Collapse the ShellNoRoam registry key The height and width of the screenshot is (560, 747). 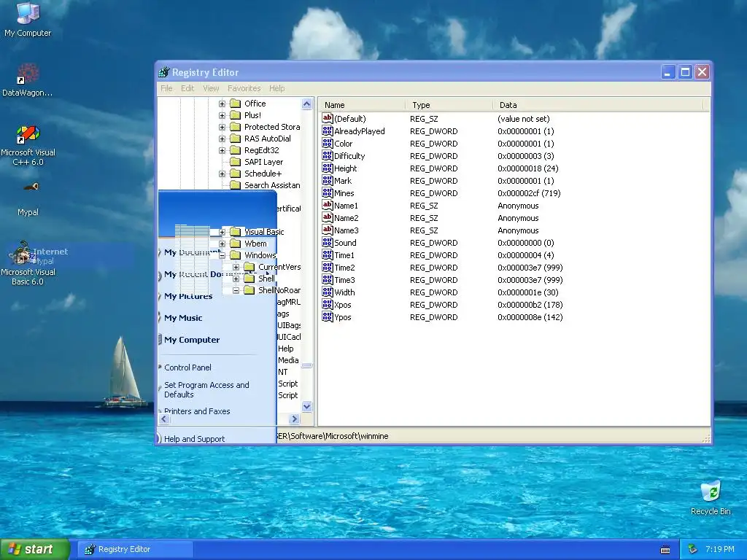click(x=236, y=290)
